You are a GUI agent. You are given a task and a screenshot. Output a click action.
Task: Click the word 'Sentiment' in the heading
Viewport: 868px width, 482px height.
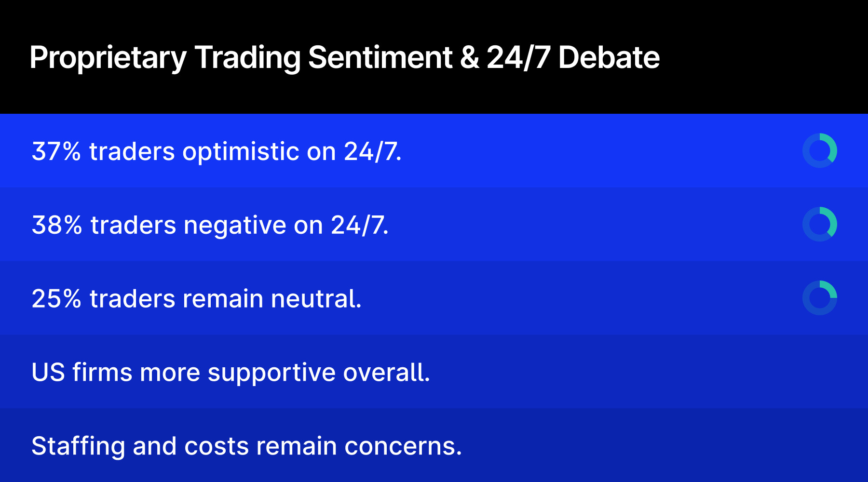pos(380,57)
